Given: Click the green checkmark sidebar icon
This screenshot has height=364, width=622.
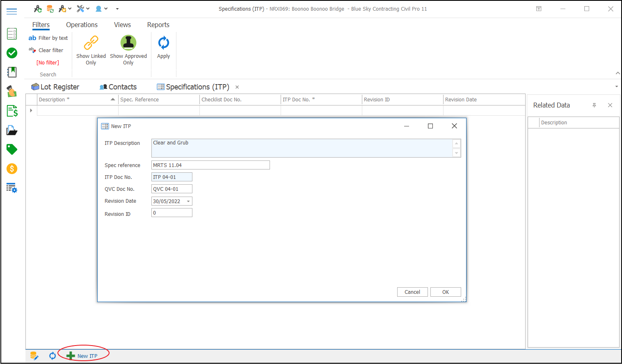Looking at the screenshot, I should pos(12,53).
